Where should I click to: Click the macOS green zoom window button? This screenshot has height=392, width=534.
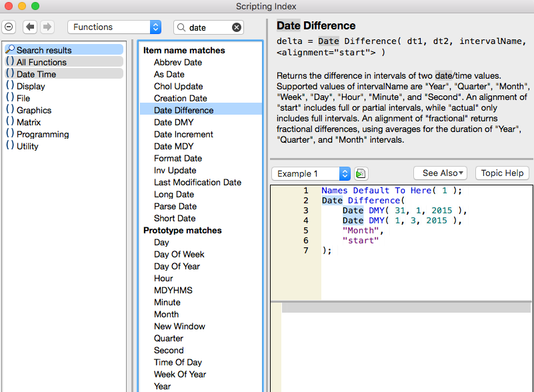coord(35,6)
